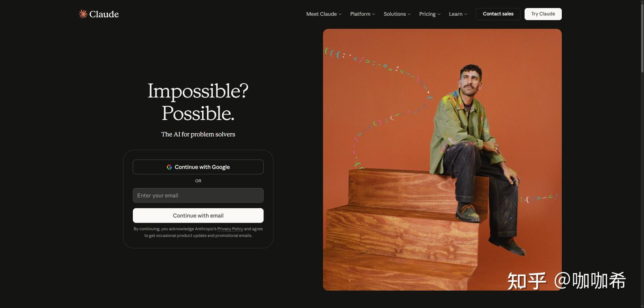Expand the Platform dropdown chevron
The image size is (644, 308).
pyautogui.click(x=373, y=14)
